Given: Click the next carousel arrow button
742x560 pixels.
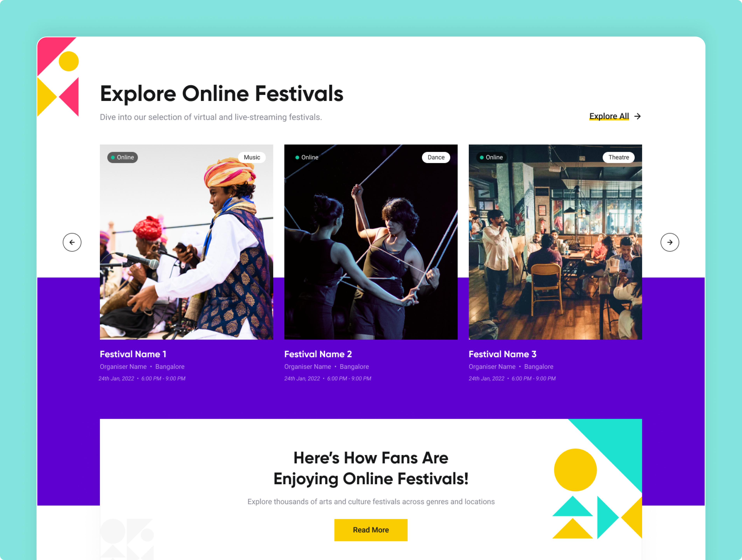Looking at the screenshot, I should pos(669,242).
